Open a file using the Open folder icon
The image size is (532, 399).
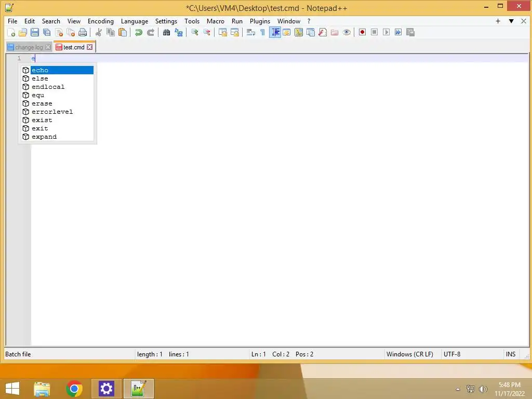point(23,32)
